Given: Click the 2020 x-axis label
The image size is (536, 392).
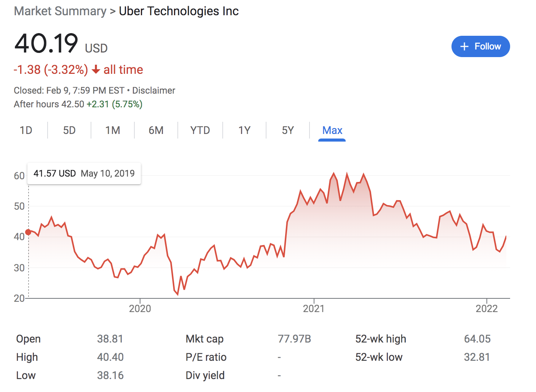Looking at the screenshot, I should (140, 308).
